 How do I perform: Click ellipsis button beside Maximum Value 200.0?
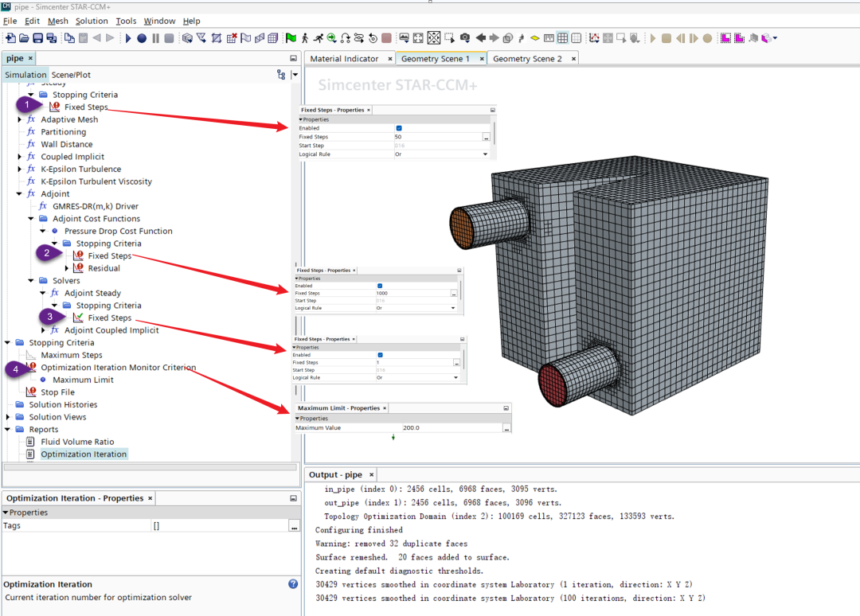point(506,428)
